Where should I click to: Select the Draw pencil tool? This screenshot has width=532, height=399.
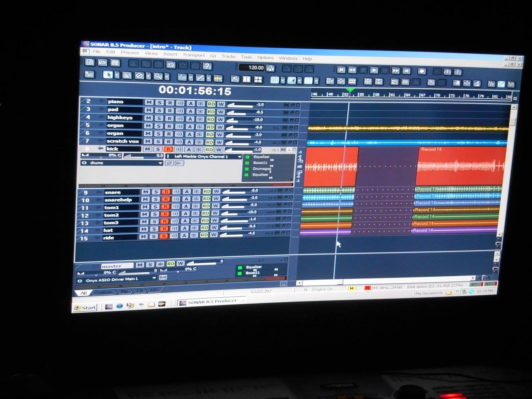tap(200, 77)
